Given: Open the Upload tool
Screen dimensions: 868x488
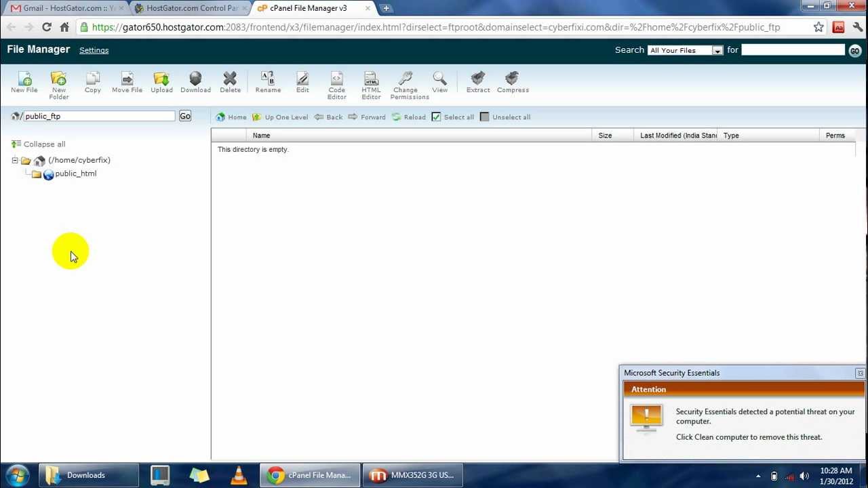Looking at the screenshot, I should 161,83.
